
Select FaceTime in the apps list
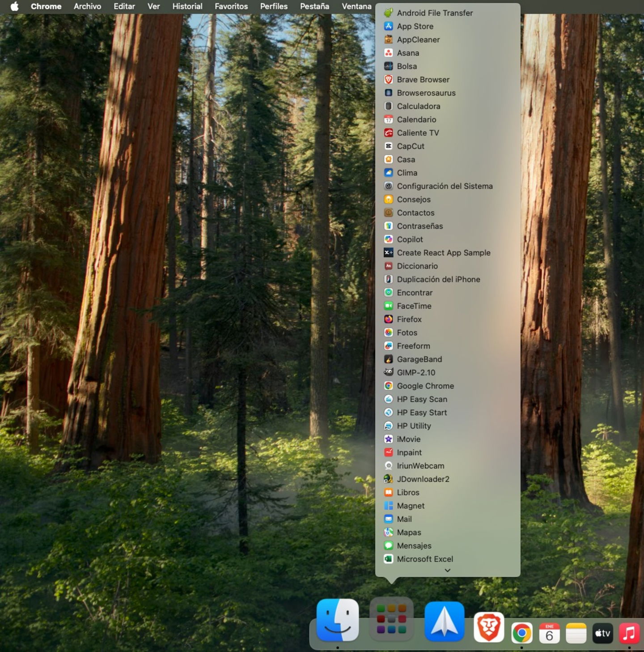448,306
